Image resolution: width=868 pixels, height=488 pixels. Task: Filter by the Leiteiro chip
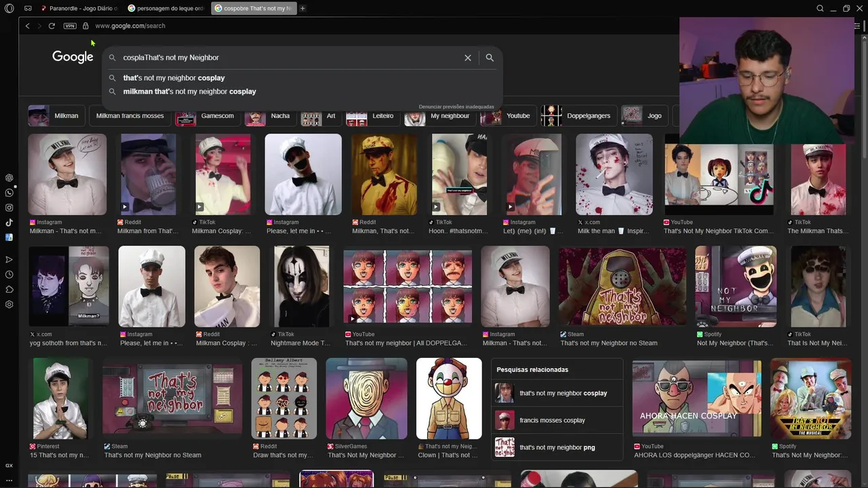tap(372, 116)
